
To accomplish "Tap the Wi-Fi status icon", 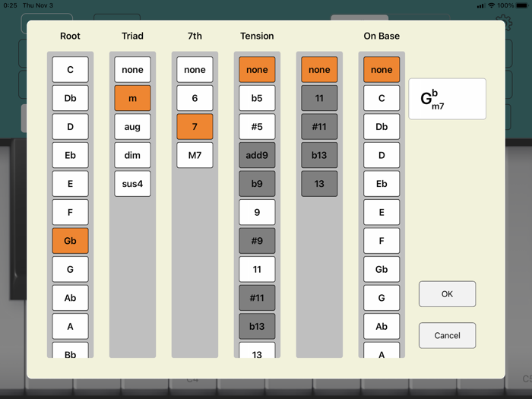I will [491, 5].
